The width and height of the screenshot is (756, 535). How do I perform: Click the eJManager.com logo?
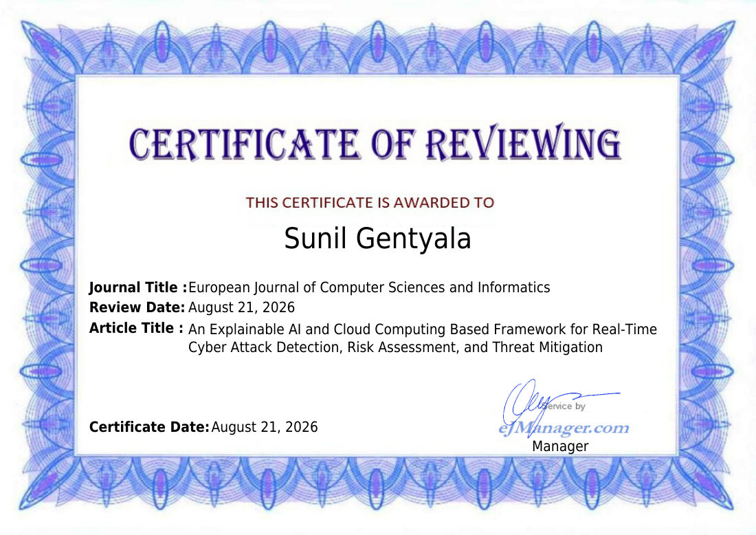564,428
